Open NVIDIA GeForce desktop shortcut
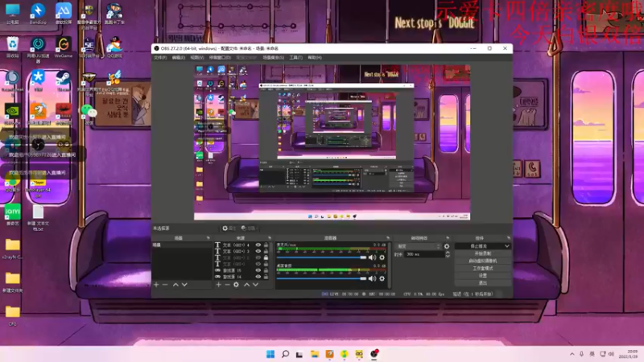Viewport: 644px width, 362px height. click(x=12, y=114)
